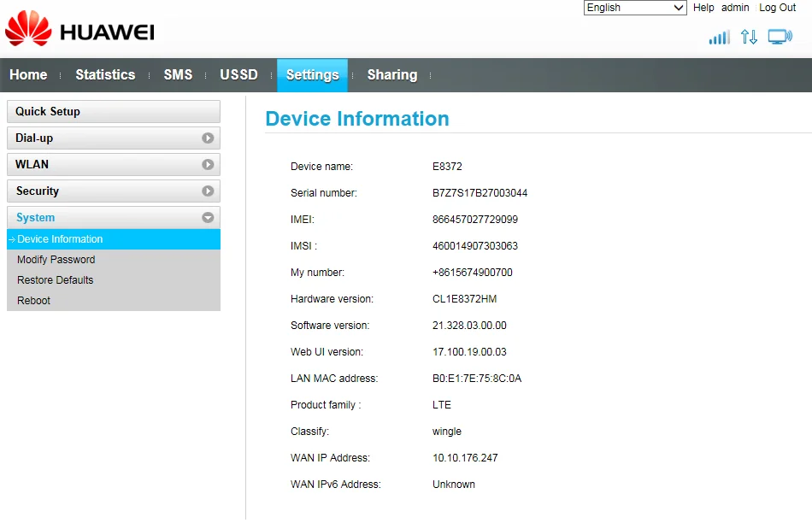Select Reboot in System menu
This screenshot has height=523, width=812.
(x=33, y=301)
